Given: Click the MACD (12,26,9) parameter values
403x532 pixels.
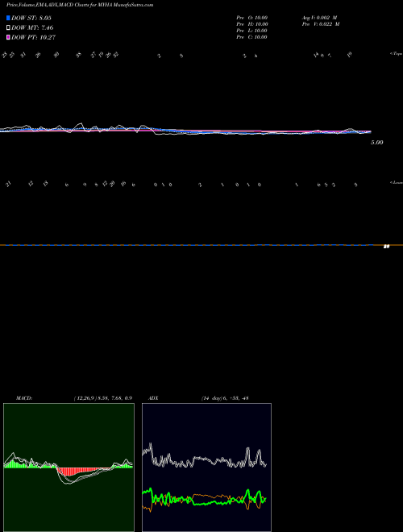Looking at the screenshot, I should click(103, 398).
